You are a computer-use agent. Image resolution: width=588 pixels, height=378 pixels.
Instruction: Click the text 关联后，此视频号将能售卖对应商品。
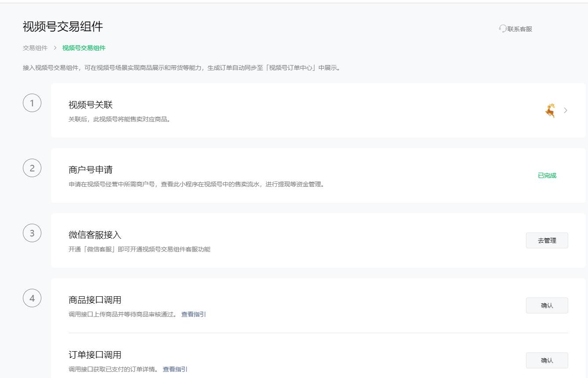tap(120, 119)
